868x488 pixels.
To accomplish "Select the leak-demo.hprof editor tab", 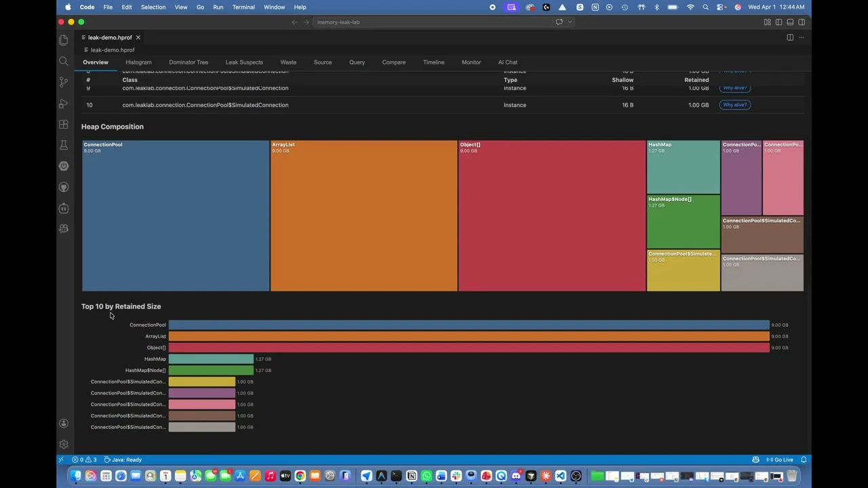I will coord(110,37).
